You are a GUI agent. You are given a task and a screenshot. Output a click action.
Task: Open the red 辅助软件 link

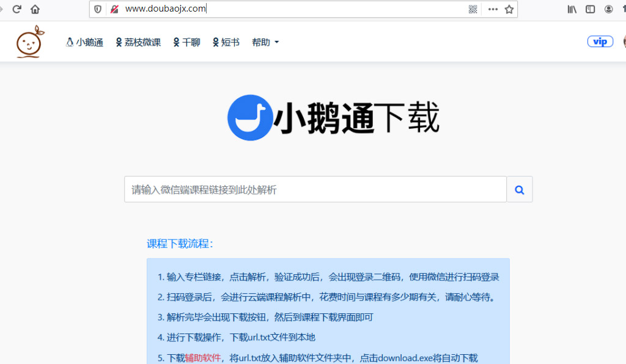[x=203, y=358]
